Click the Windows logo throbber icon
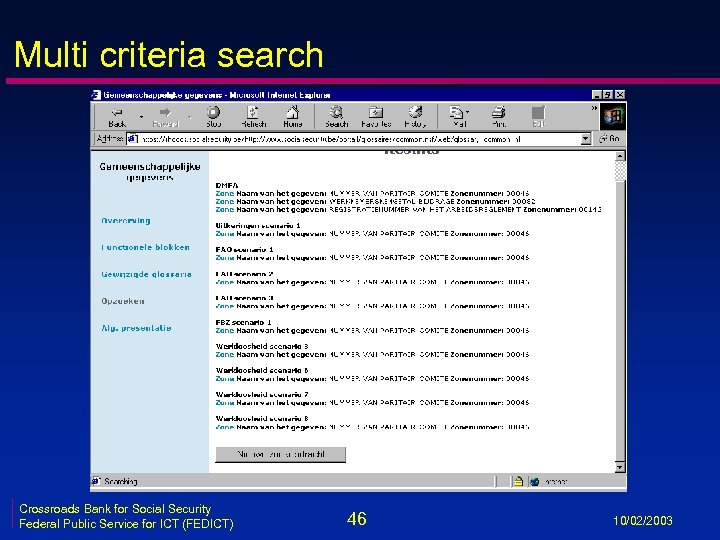Viewport: 720px width, 540px height. 613,116
